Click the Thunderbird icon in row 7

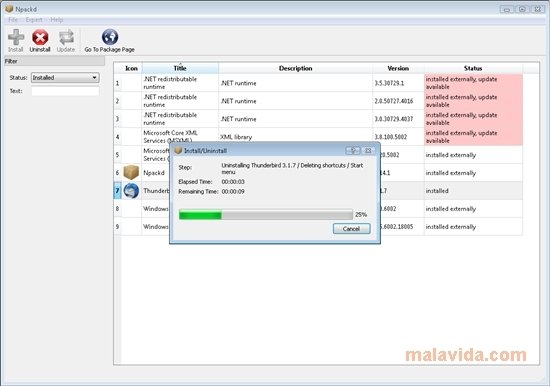tap(131, 191)
